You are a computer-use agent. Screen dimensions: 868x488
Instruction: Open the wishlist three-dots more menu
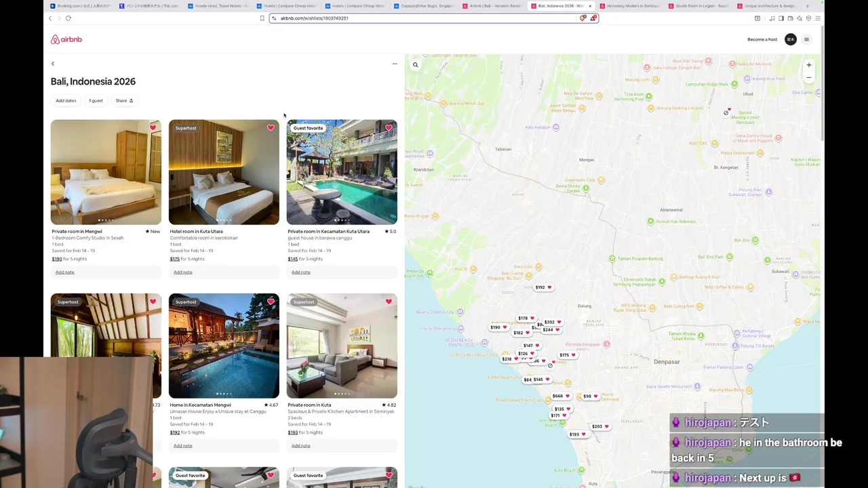click(395, 64)
